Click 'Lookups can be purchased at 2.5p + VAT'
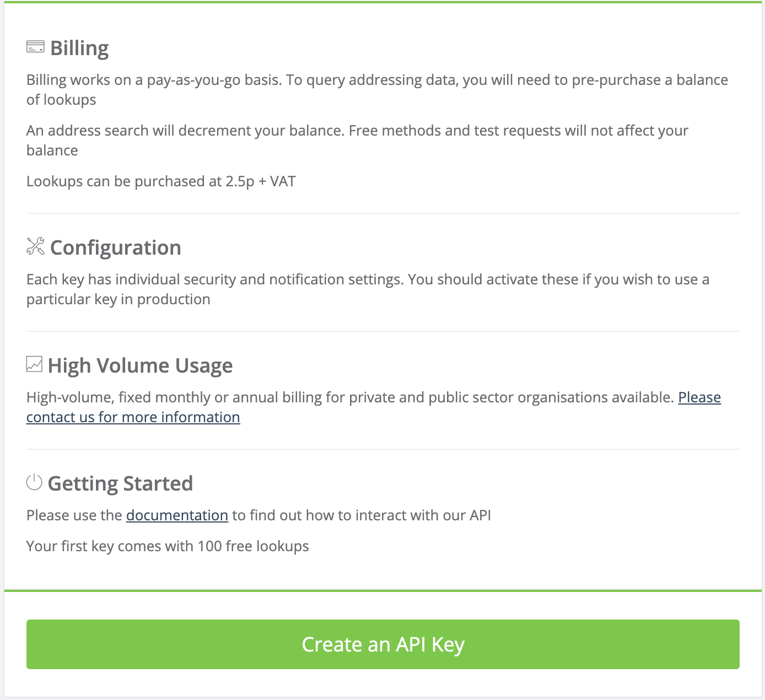 point(161,181)
